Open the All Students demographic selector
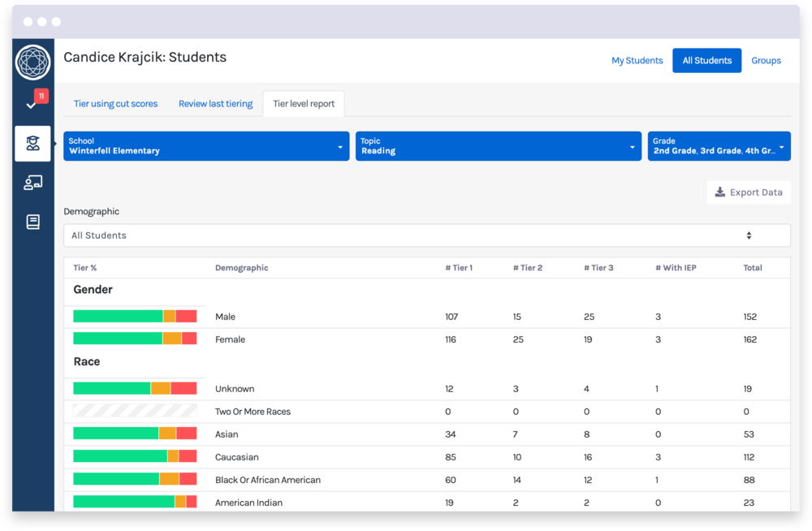 (x=427, y=235)
